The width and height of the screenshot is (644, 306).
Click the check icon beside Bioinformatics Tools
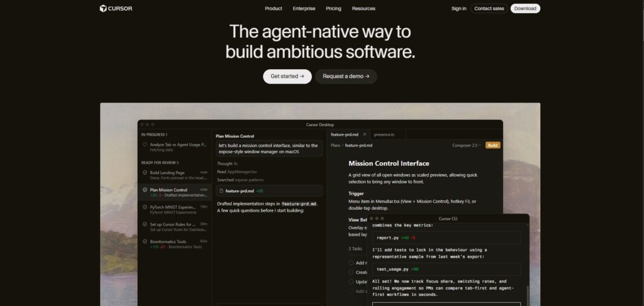click(x=145, y=242)
